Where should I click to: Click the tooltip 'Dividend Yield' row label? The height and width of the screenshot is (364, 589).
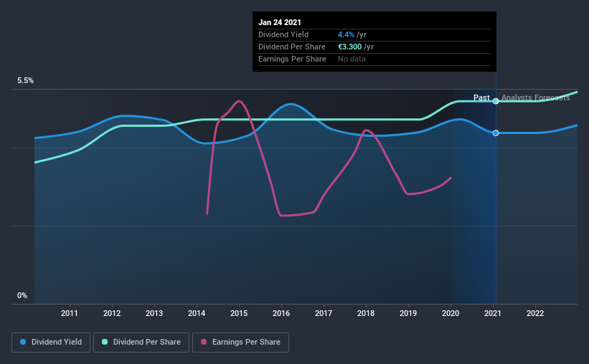coord(283,34)
